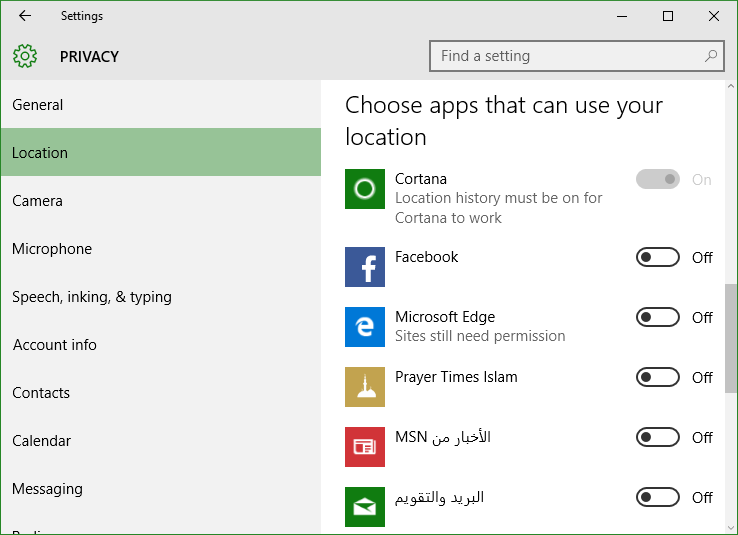Enable location for Prayer Times Islam
Screen dimensions: 738x535
pyautogui.click(x=658, y=377)
